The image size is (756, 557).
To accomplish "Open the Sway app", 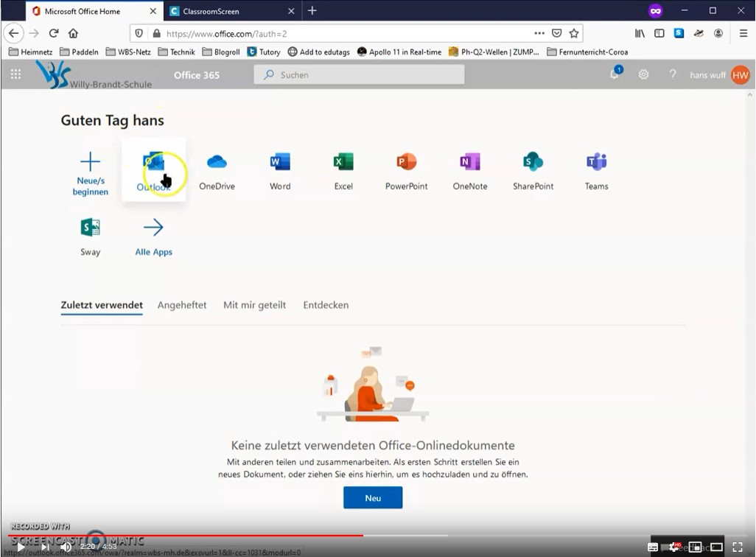I will click(90, 236).
